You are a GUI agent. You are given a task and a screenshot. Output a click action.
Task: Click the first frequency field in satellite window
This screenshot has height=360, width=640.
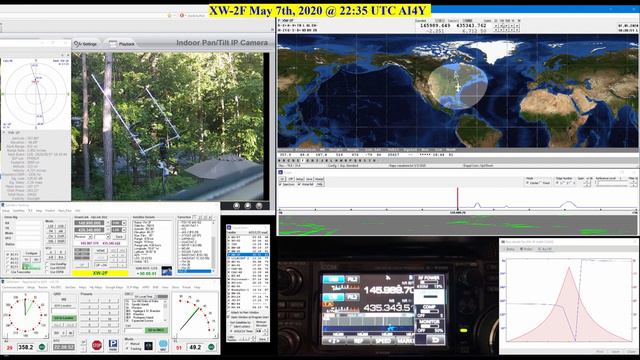[x=89, y=223]
